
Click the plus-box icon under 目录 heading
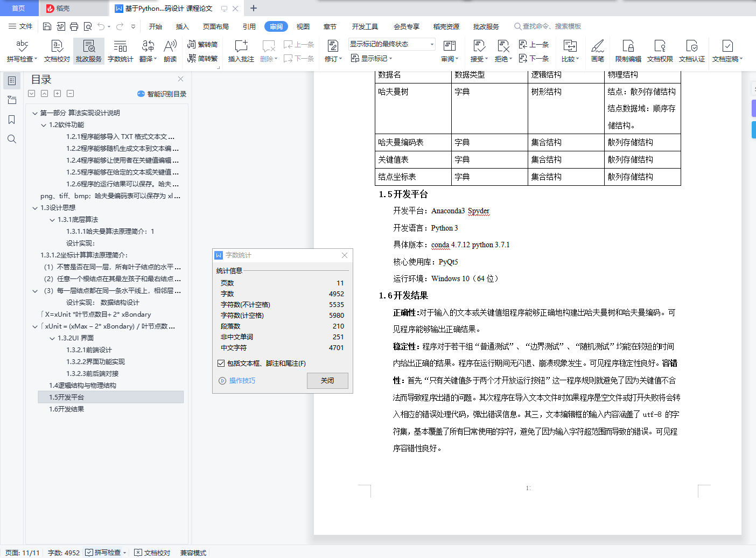[x=58, y=94]
